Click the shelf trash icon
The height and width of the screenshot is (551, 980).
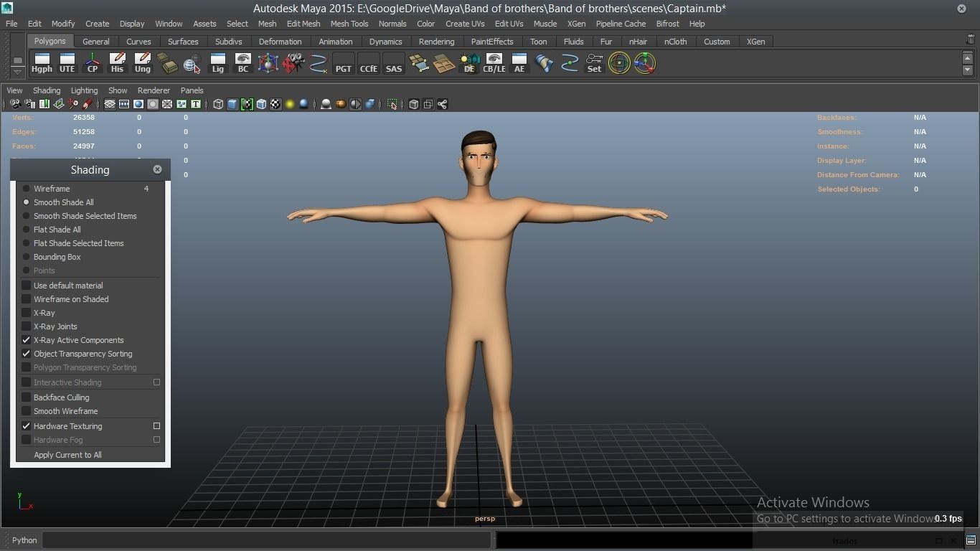(971, 39)
